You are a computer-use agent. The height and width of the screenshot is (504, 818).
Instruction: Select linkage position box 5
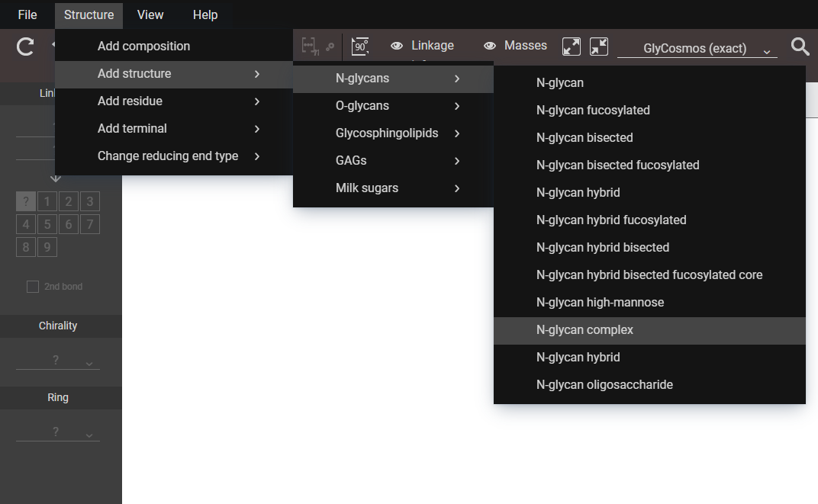coord(47,224)
